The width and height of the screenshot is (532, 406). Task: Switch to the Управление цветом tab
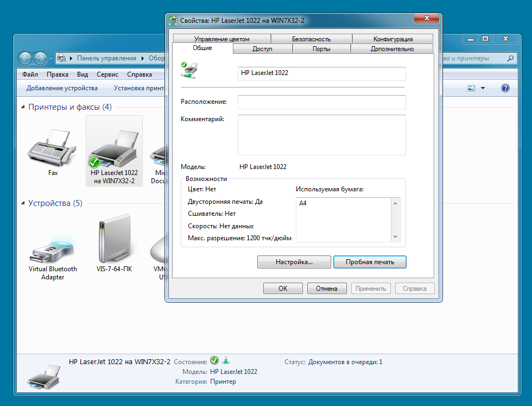click(222, 39)
